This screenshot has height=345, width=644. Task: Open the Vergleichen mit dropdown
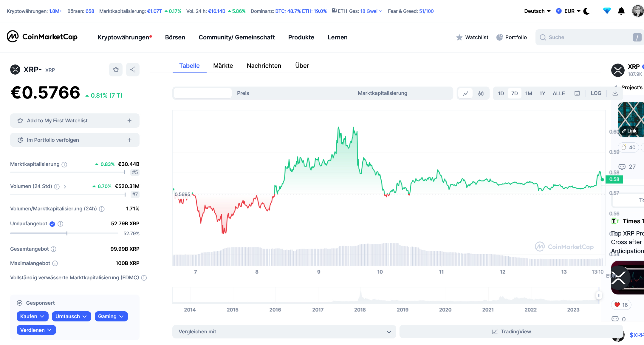tap(284, 332)
